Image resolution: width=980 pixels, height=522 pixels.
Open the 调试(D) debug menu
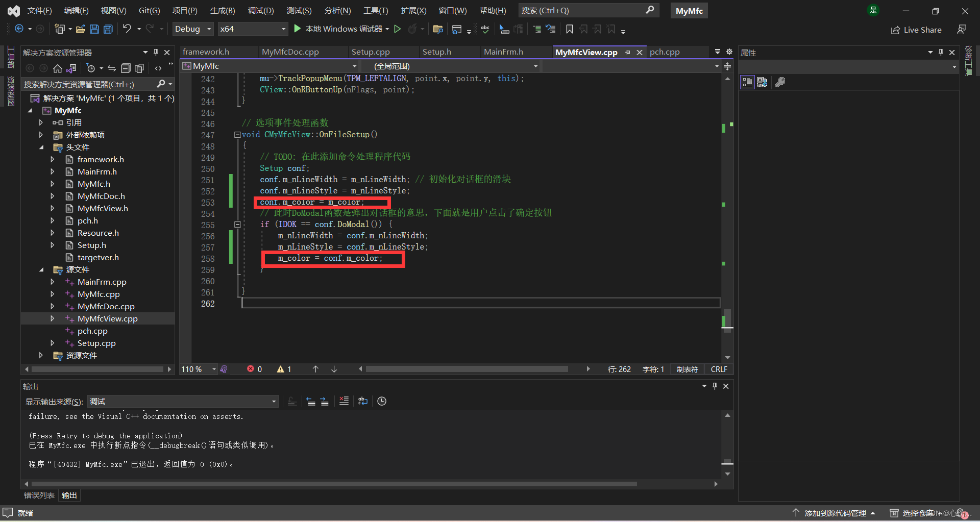(261, 10)
